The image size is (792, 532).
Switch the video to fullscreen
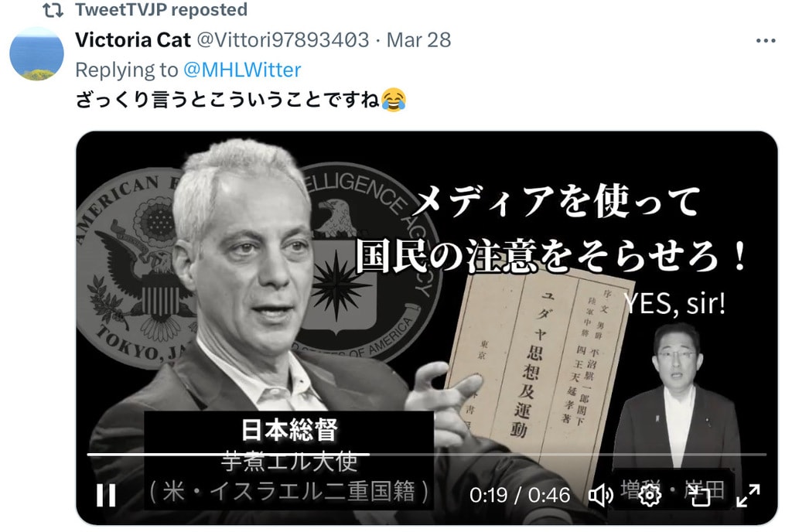pos(748,495)
